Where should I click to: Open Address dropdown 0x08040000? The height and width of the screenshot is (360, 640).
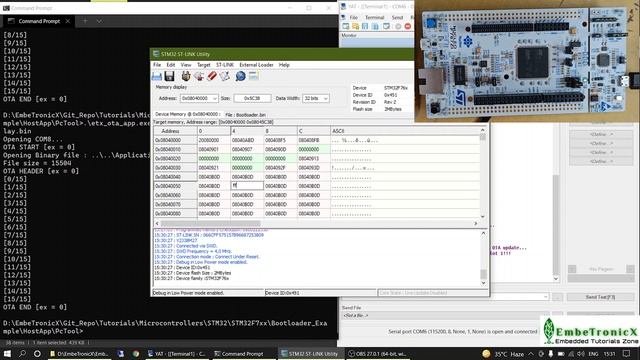[x=215, y=98]
